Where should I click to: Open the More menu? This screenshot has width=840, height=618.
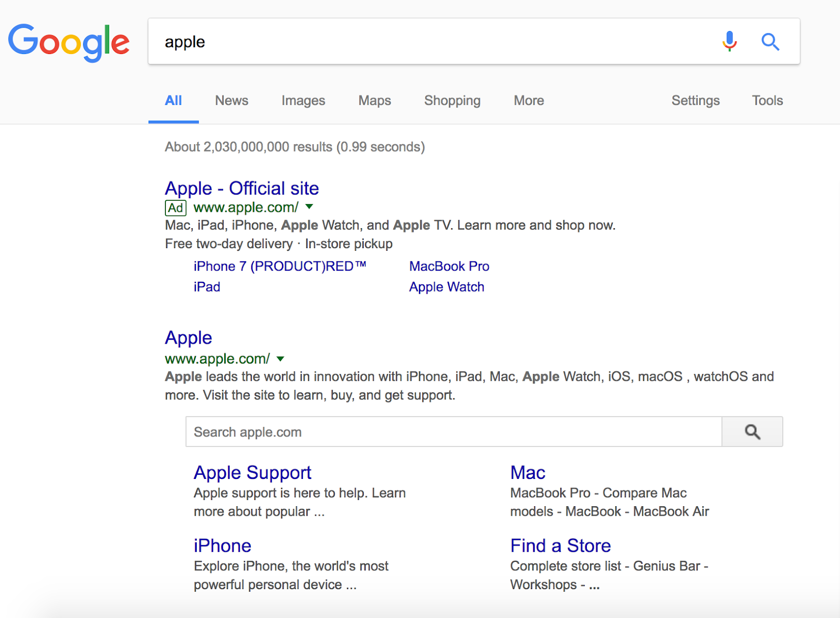[529, 101]
